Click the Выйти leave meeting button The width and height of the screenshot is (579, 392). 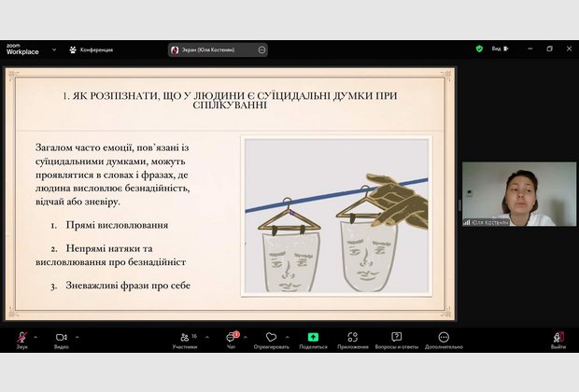click(558, 338)
